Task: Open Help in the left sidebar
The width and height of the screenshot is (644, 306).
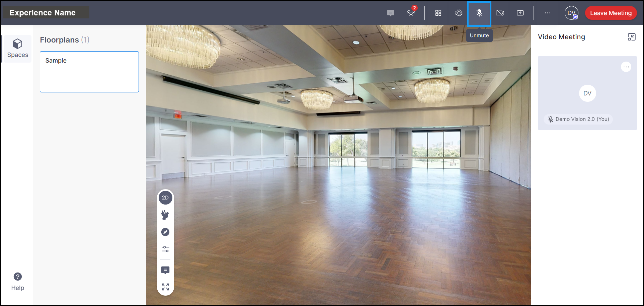Action: tap(17, 282)
